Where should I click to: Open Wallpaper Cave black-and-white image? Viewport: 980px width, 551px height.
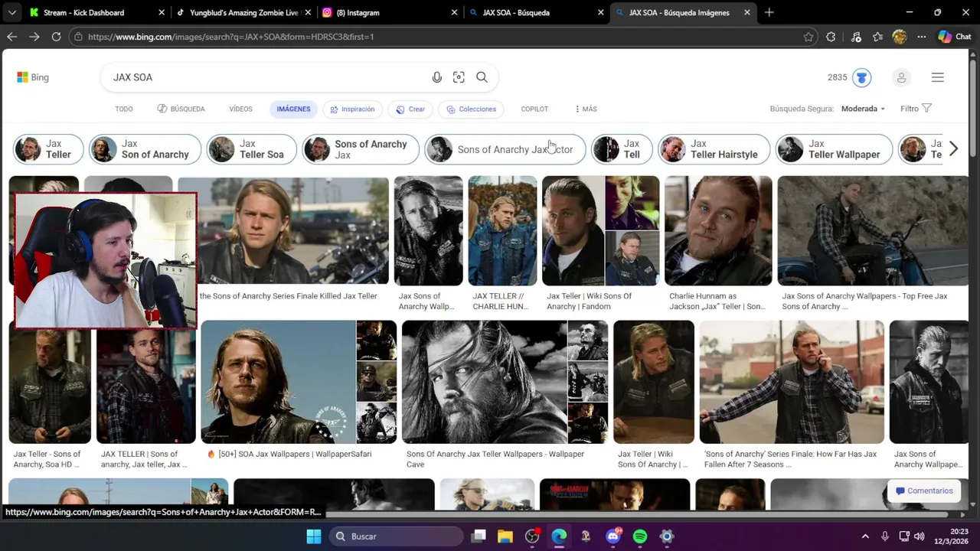point(505,383)
